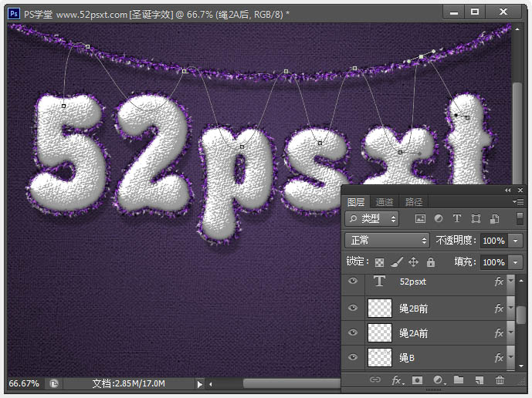Open the 类型 filter type dropdown

coord(372,218)
